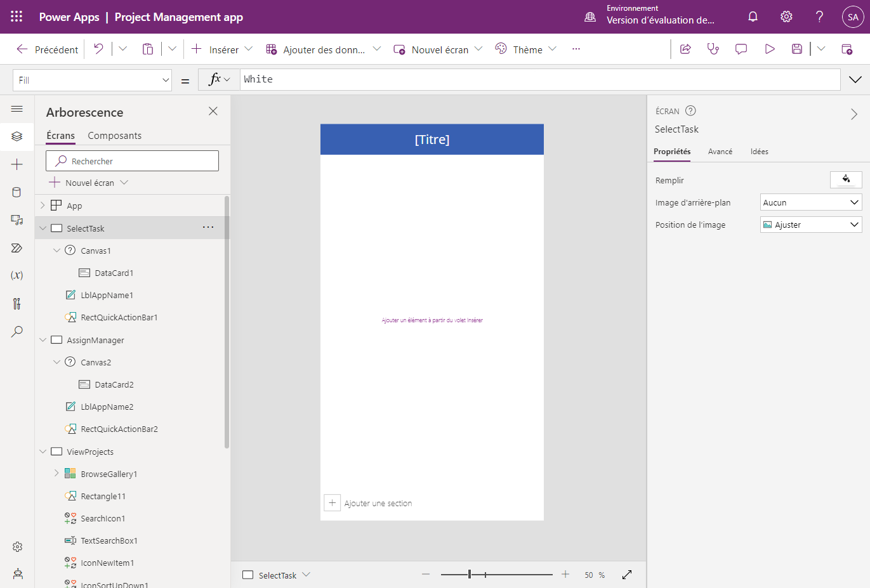
Task: Click the publish icon in toolbar
Action: pyautogui.click(x=847, y=49)
